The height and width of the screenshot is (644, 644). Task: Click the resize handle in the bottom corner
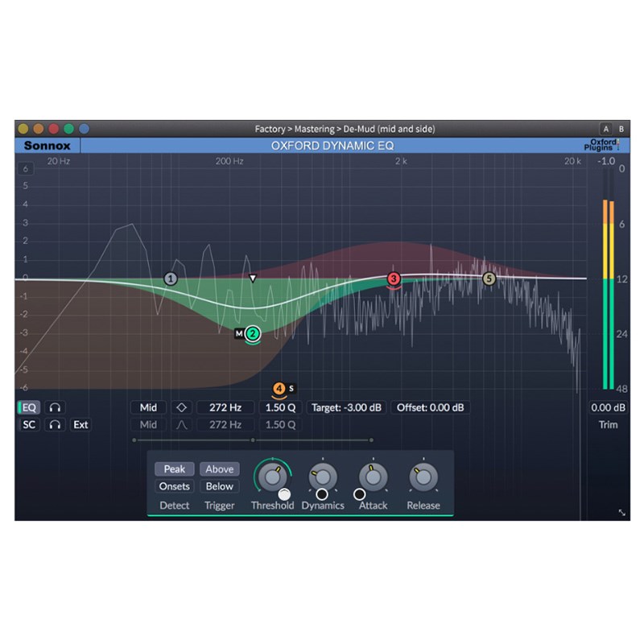(x=622, y=512)
